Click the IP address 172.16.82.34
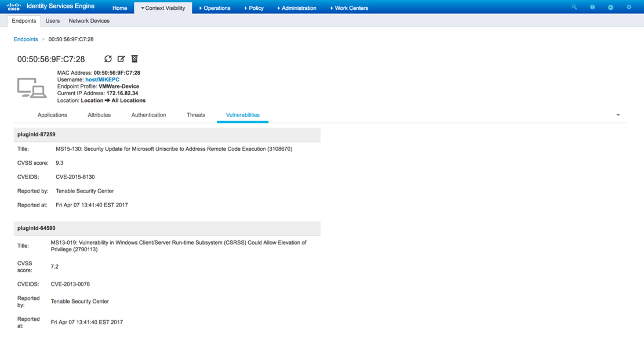Screen dimensions: 644x340 coord(122,93)
